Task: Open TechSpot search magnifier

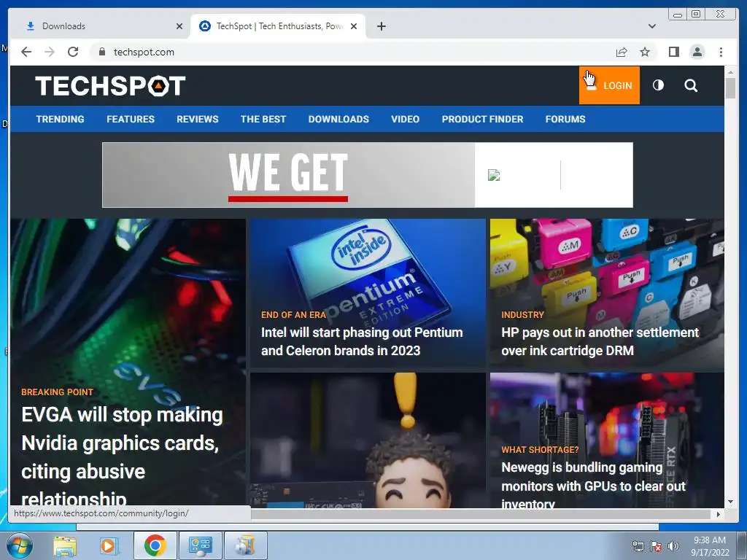Action: [691, 86]
